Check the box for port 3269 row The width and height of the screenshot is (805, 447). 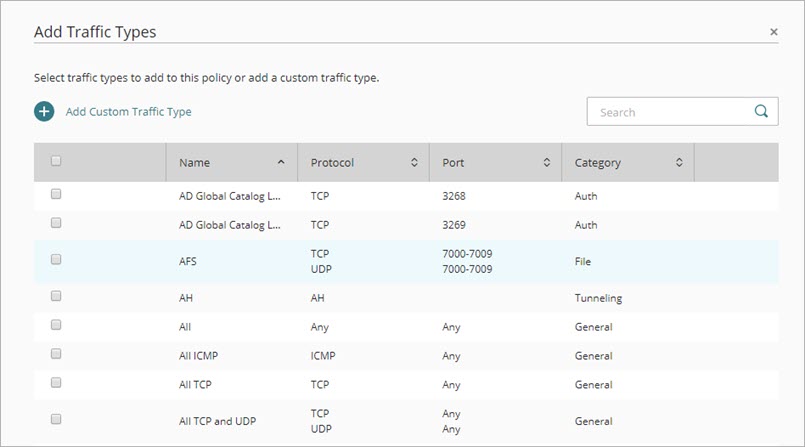(x=56, y=223)
